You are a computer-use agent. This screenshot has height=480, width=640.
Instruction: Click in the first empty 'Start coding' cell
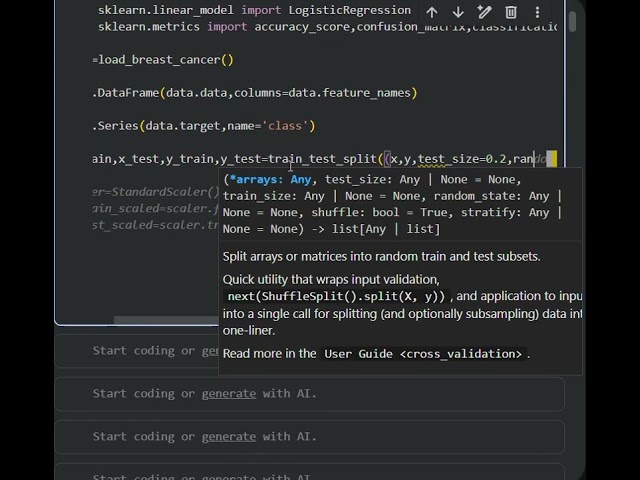pos(137,351)
